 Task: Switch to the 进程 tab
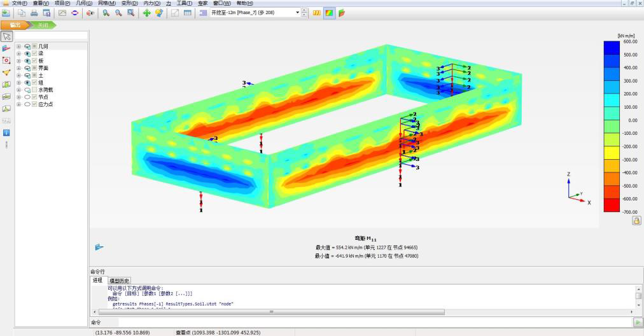pos(98,280)
